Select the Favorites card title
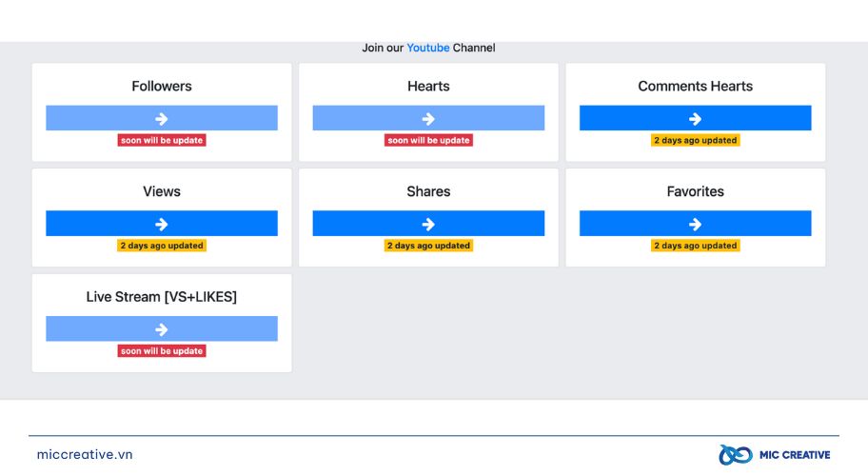Viewport: 868px width, 476px height. (x=696, y=191)
